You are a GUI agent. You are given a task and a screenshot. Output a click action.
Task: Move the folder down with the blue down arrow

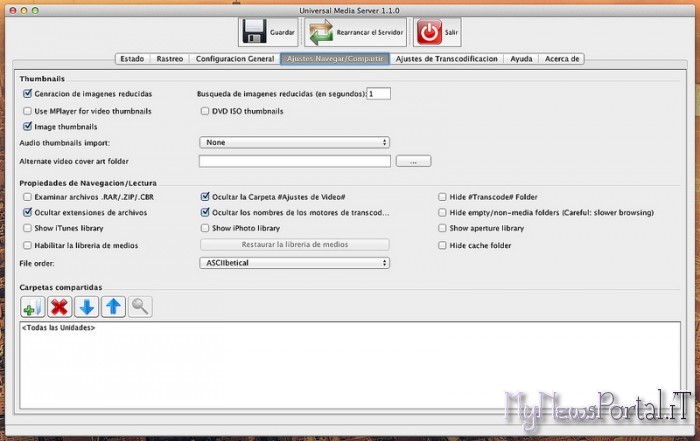tap(86, 307)
